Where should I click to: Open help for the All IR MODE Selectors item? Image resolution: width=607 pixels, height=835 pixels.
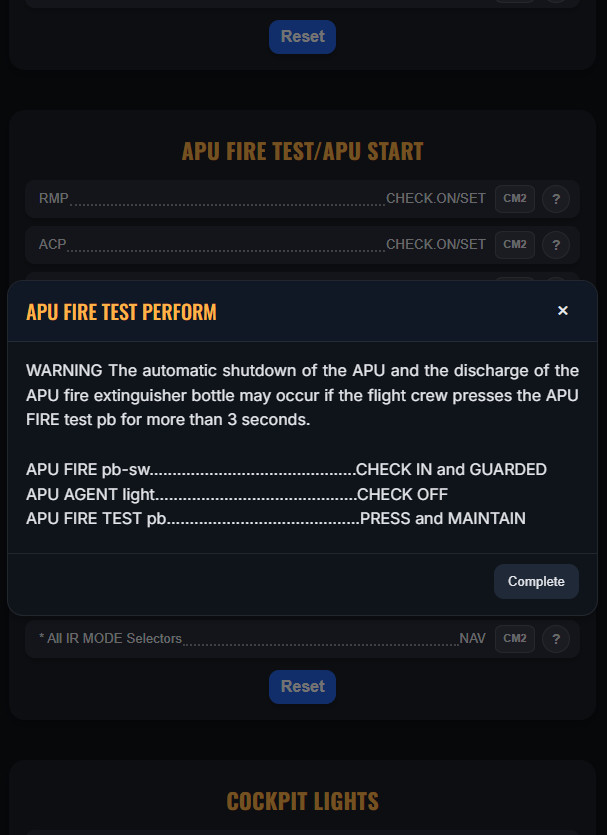[x=556, y=639]
